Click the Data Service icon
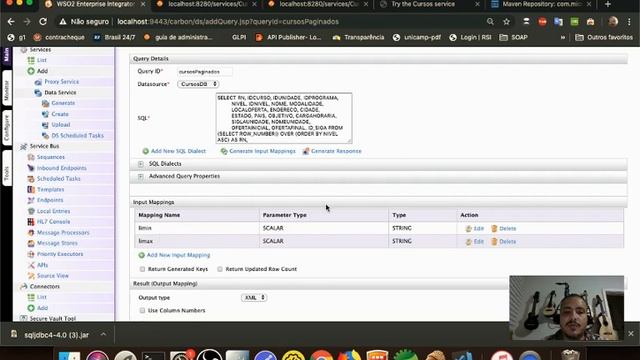Viewport: 640px width, 360px height. coord(38,93)
